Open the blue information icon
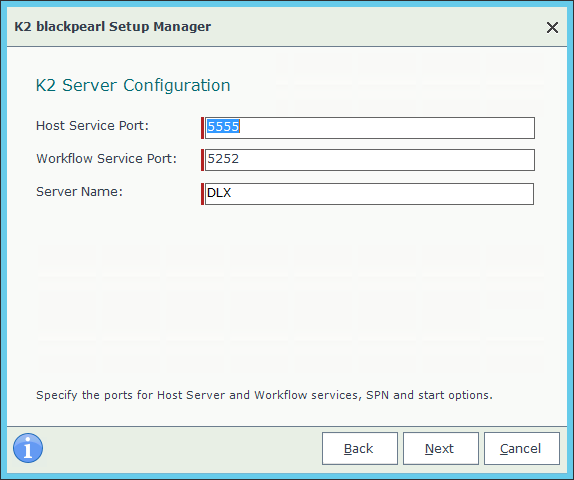 coord(28,448)
